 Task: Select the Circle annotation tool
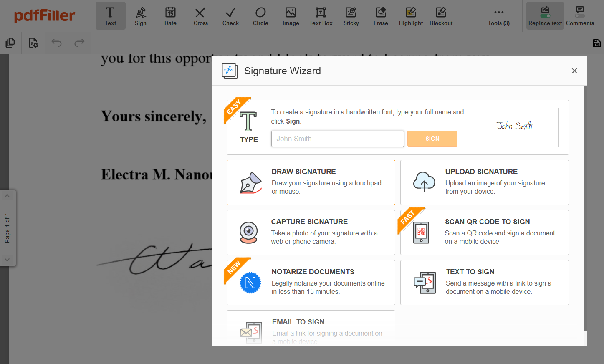[x=260, y=15]
